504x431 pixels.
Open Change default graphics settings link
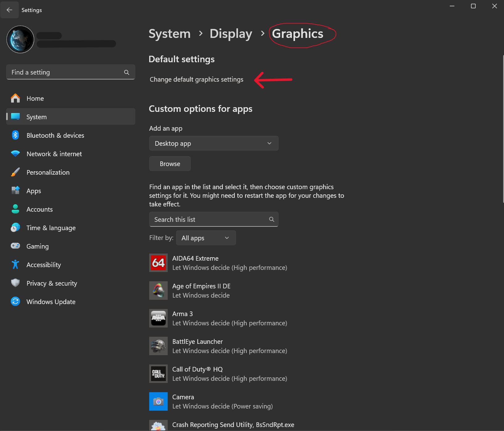tap(196, 79)
